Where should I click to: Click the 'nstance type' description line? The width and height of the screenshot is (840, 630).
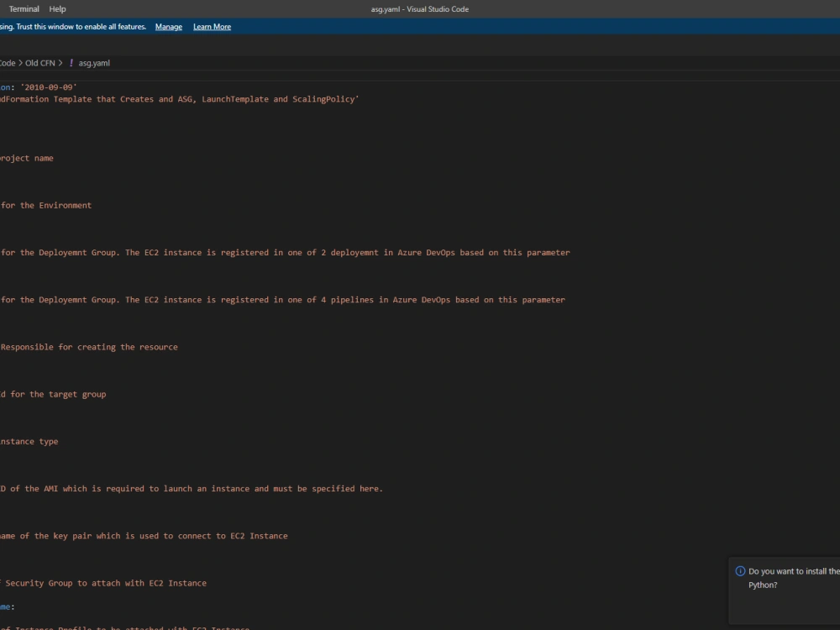point(29,442)
